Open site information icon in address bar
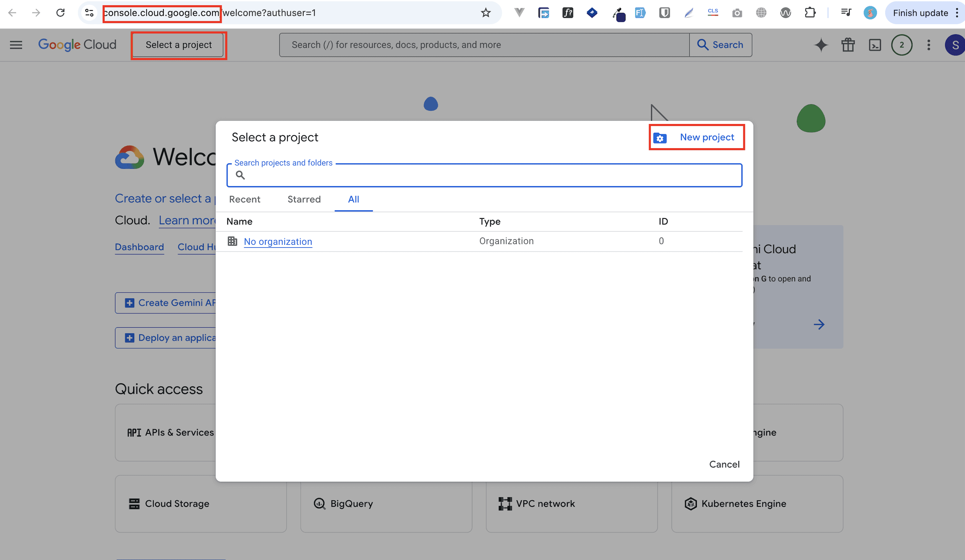The height and width of the screenshot is (560, 965). [89, 13]
